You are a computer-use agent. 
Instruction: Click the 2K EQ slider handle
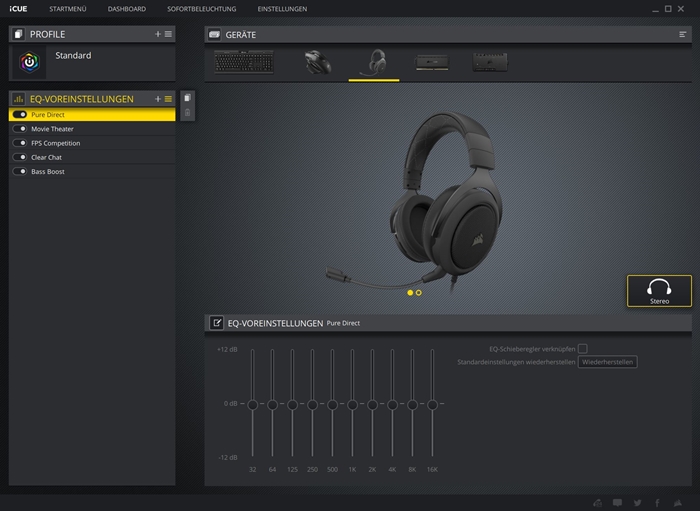click(372, 405)
